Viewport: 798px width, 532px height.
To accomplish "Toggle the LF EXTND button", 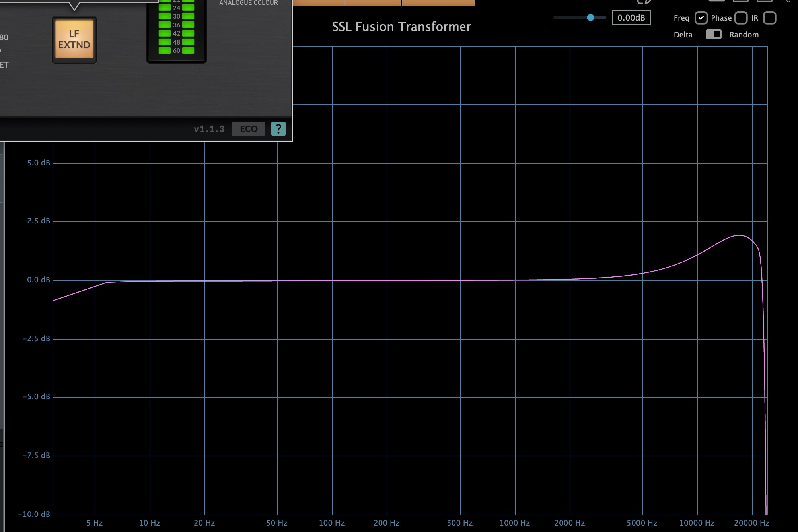I will [x=74, y=39].
